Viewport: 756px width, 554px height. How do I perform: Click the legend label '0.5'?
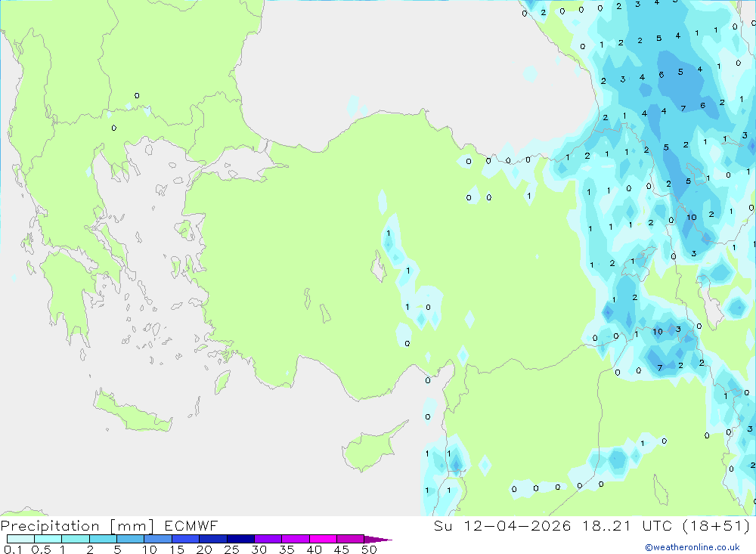(41, 549)
